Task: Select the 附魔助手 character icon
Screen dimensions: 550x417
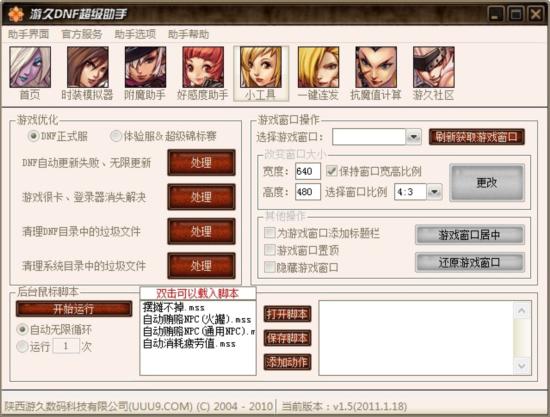Action: tap(145, 67)
